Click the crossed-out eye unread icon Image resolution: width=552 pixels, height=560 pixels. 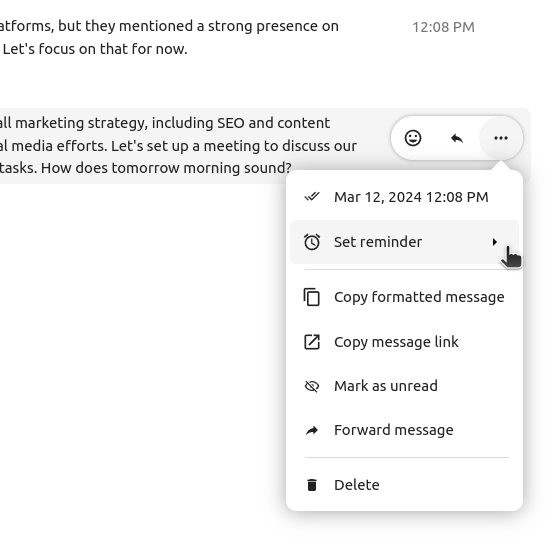312,386
